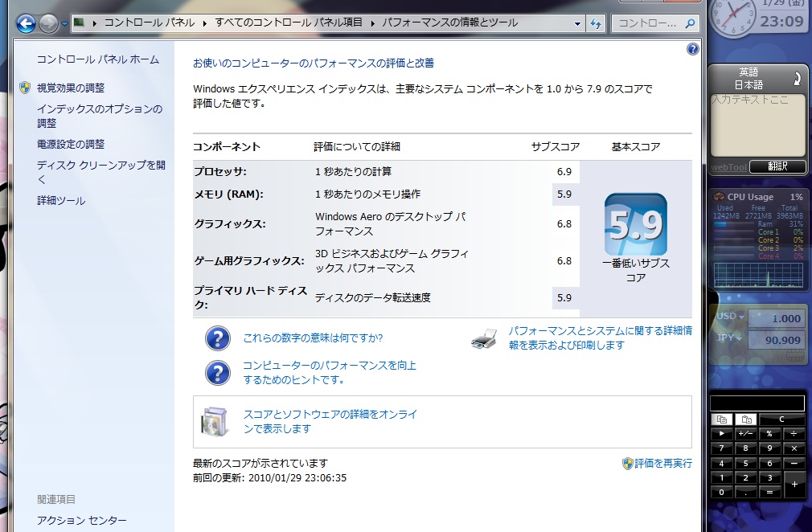The height and width of the screenshot is (532, 812).
Task: Open webTool link in translator gadget
Action: (728, 167)
